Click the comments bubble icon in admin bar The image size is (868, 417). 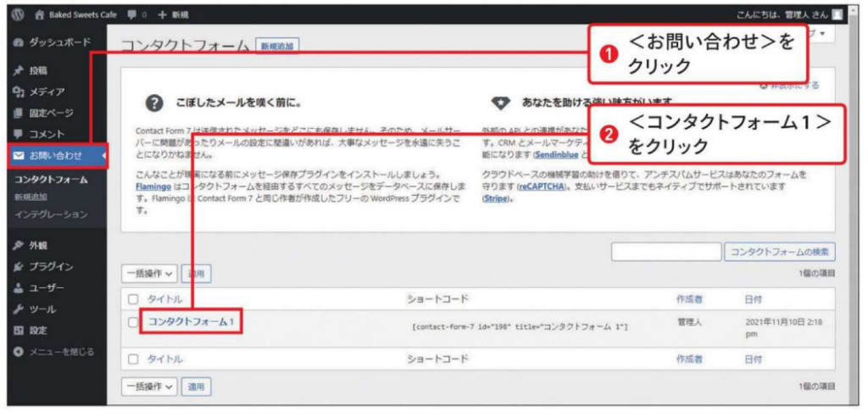(131, 14)
